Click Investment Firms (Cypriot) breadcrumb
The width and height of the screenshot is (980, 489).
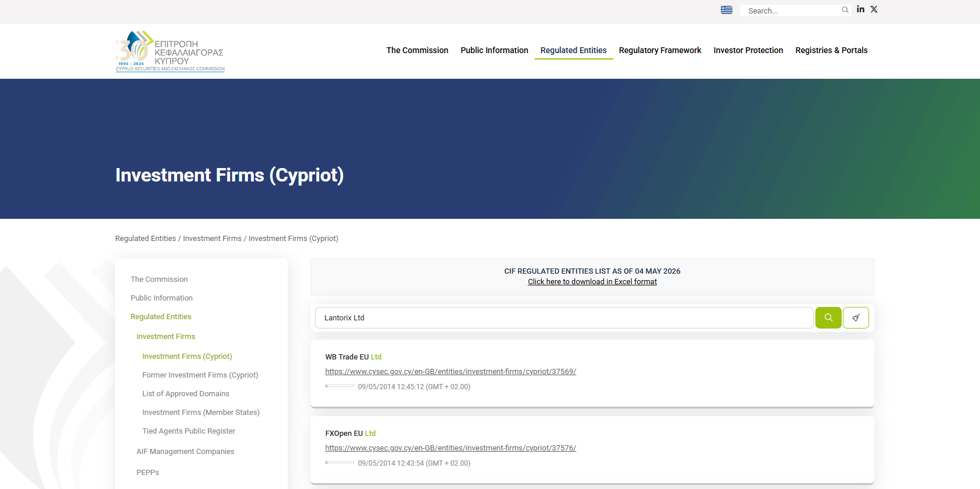coord(294,239)
